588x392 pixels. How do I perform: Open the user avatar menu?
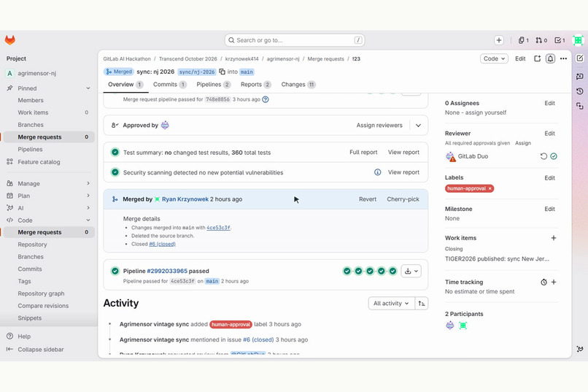[578, 40]
